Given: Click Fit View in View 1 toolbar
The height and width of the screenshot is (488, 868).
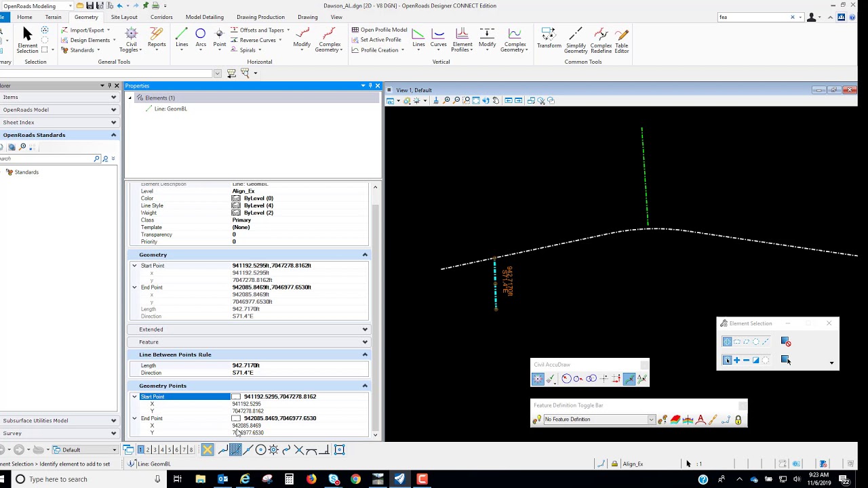Looking at the screenshot, I should coord(476,100).
